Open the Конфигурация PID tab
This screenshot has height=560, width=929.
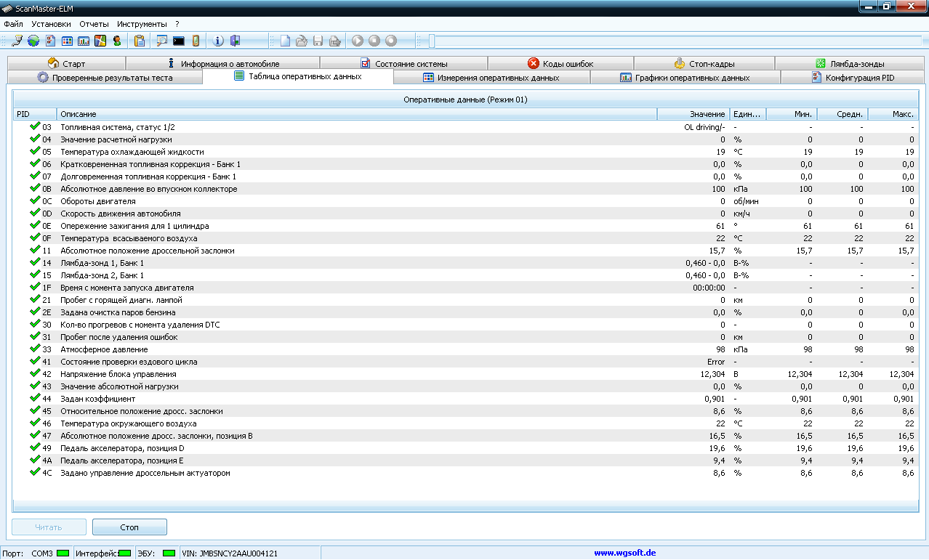click(853, 78)
